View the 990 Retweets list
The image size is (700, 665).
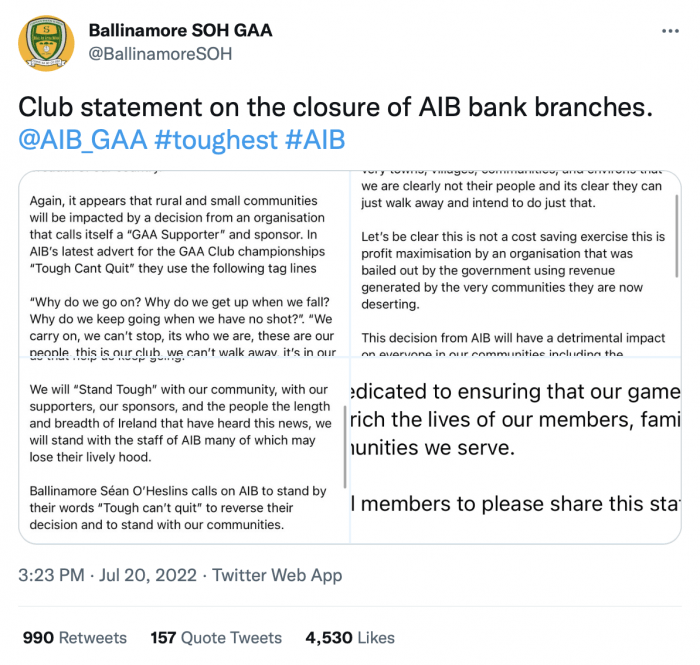[x=75, y=637]
